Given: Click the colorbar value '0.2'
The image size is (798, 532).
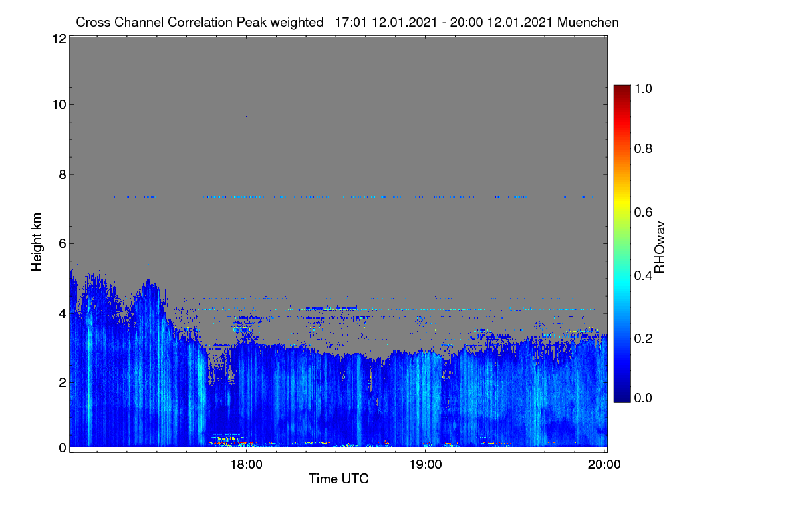Looking at the screenshot, I should pos(644,338).
